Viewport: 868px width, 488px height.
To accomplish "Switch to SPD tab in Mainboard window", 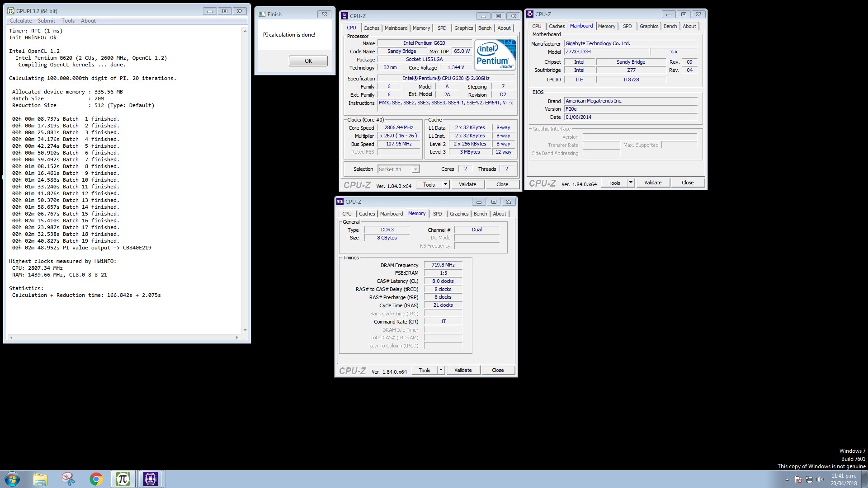I will click(x=627, y=26).
